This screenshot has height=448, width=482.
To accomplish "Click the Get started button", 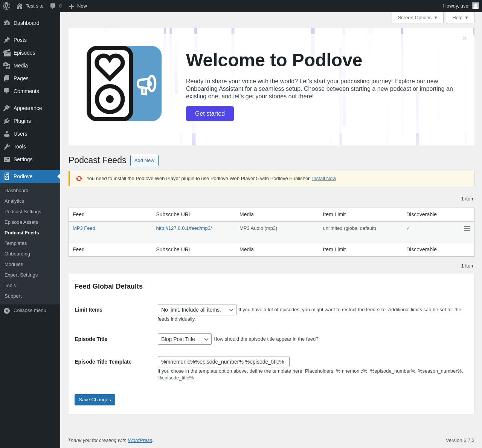I will tap(210, 113).
